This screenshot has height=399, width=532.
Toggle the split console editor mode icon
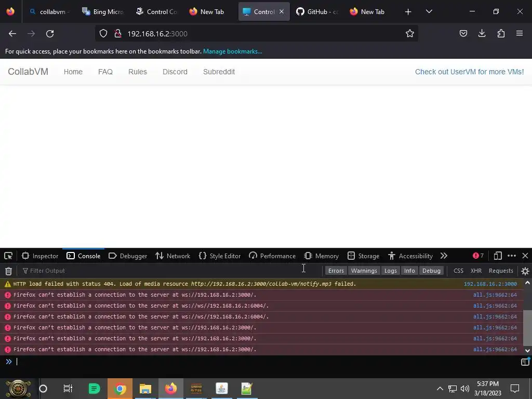[x=525, y=362]
